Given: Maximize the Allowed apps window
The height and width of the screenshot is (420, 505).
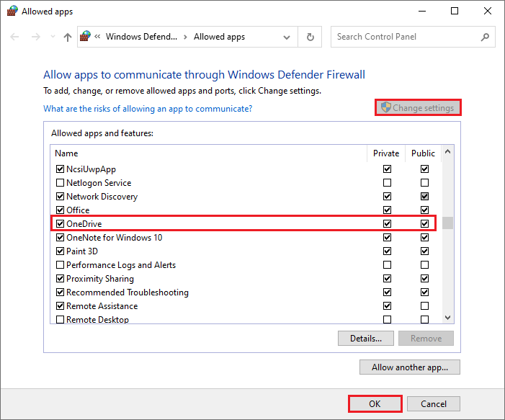Looking at the screenshot, I should coord(455,11).
